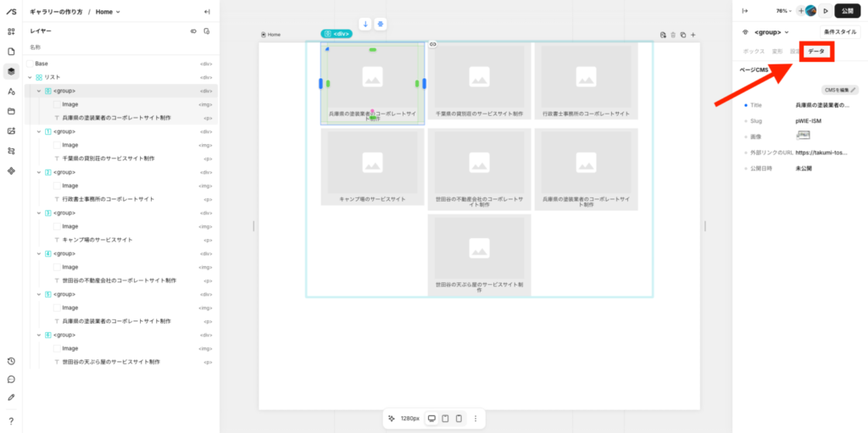The width and height of the screenshot is (868, 433).
Task: Switch to the データ tab
Action: click(816, 52)
